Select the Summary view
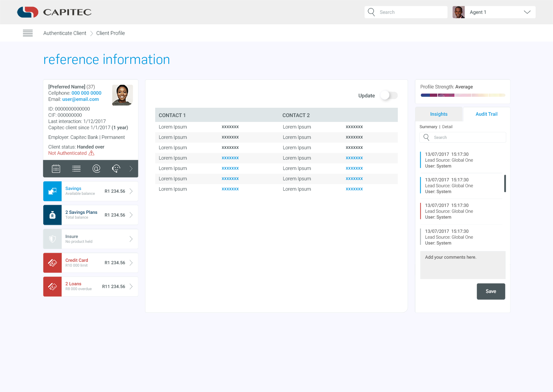This screenshot has height=392, width=553. (x=428, y=127)
